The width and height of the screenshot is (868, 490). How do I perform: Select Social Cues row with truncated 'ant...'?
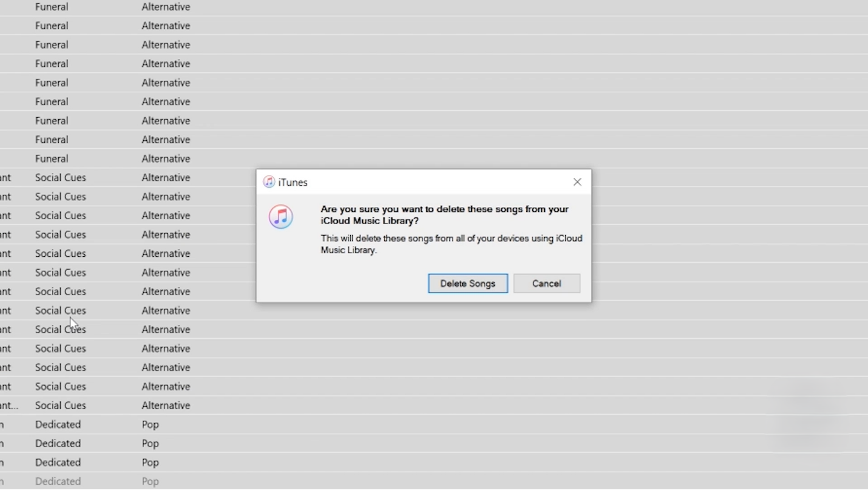tap(434, 405)
